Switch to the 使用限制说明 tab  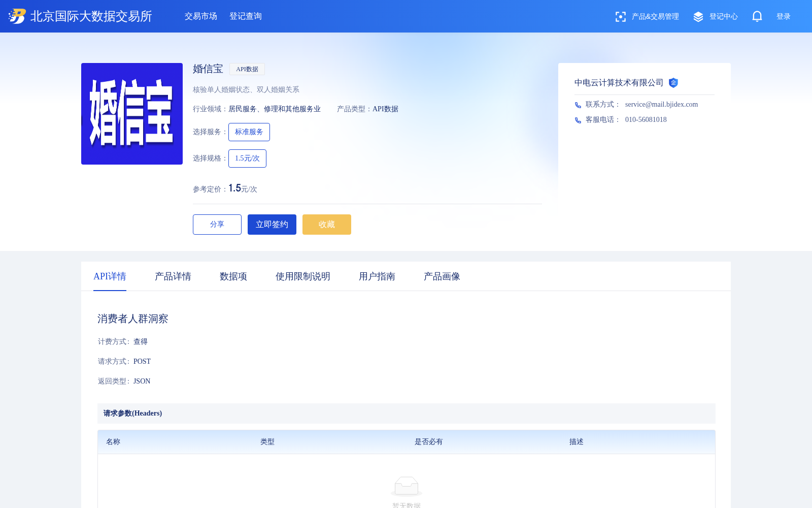tap(303, 276)
